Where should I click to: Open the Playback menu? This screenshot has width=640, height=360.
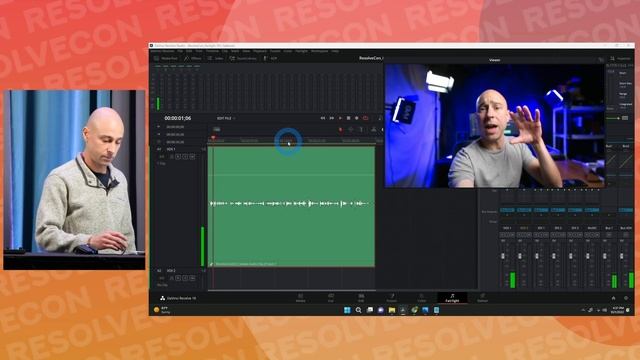click(x=260, y=51)
